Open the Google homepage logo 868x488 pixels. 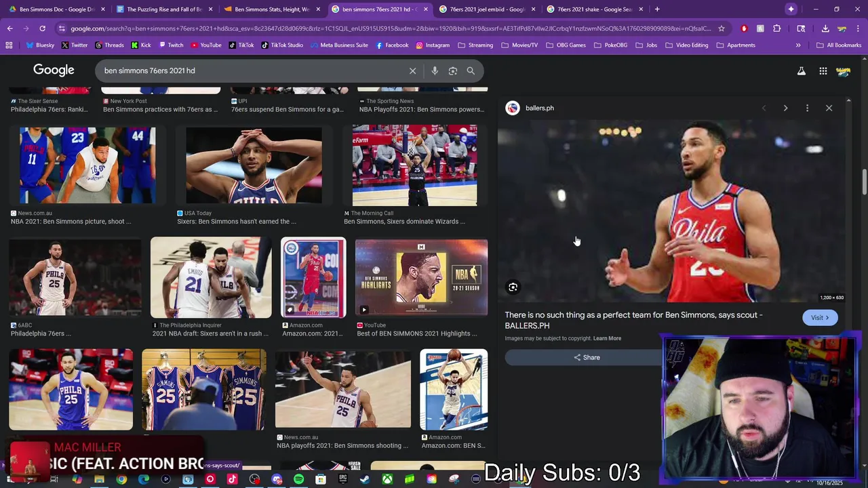(x=54, y=70)
